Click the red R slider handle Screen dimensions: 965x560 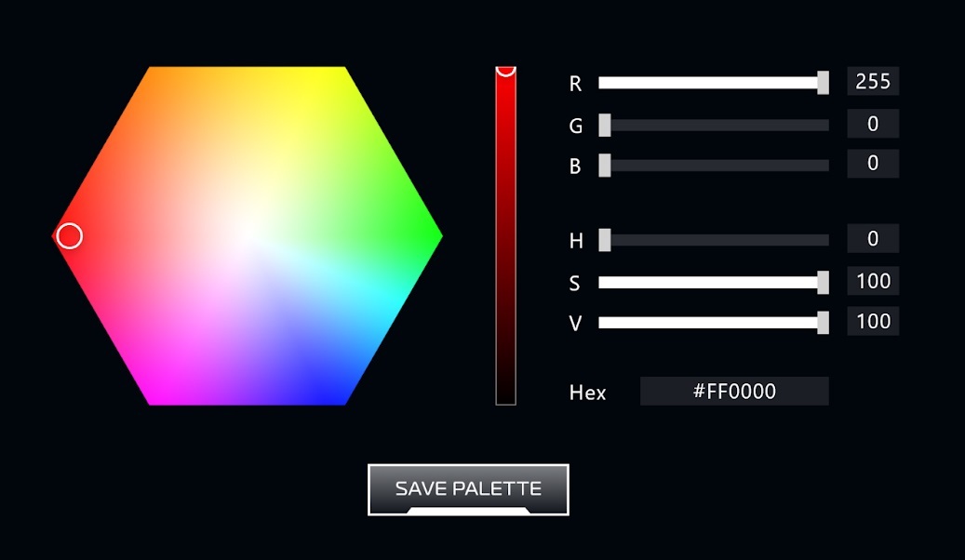point(823,83)
